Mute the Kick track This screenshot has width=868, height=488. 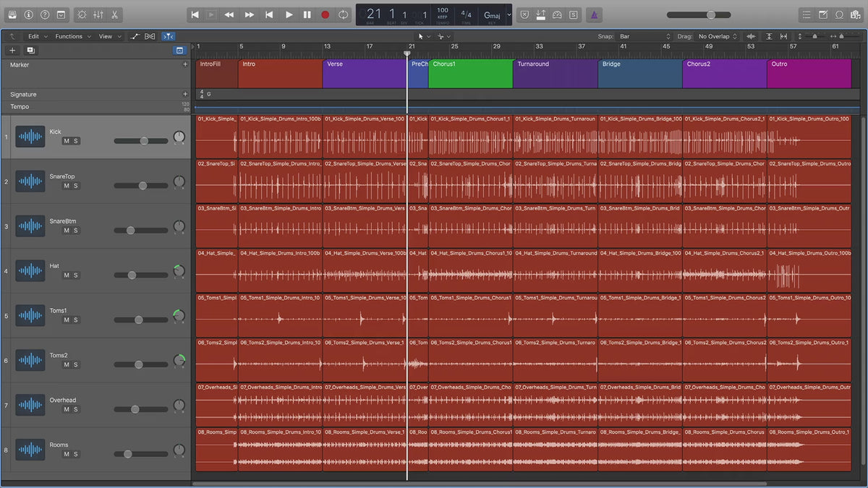tap(67, 141)
